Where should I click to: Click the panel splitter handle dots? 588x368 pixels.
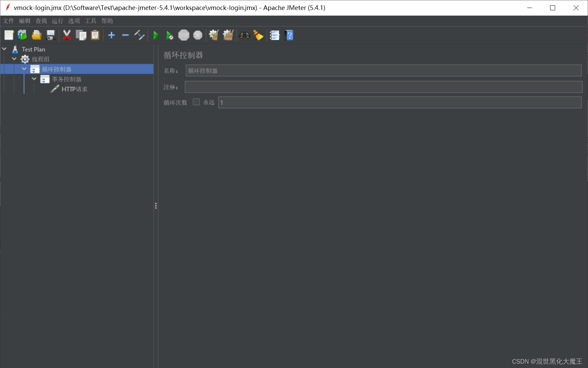[156, 206]
